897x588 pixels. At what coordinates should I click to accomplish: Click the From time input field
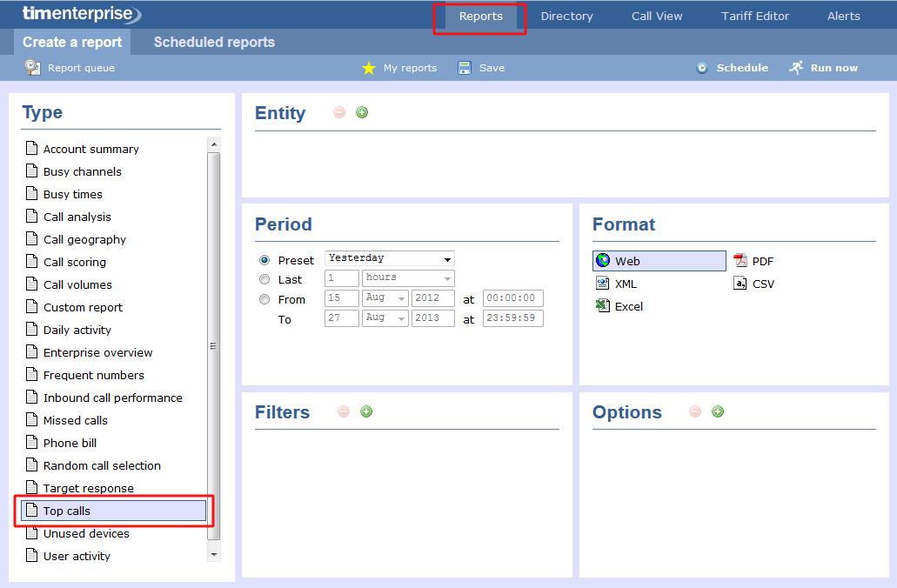pyautogui.click(x=512, y=298)
